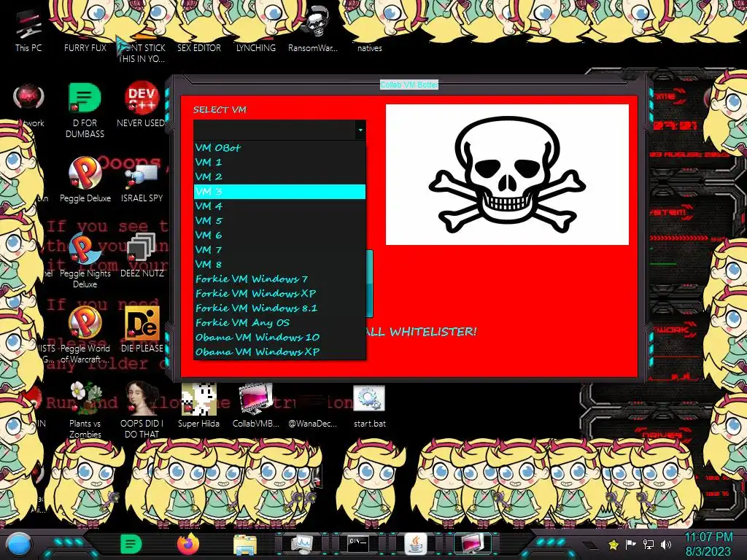Pick VM 7 from the list
Viewport: 747px width, 560px height.
coord(279,250)
